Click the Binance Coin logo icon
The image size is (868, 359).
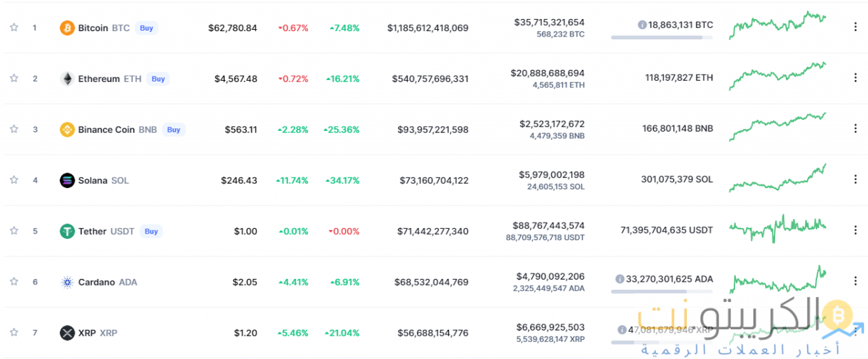coord(67,130)
